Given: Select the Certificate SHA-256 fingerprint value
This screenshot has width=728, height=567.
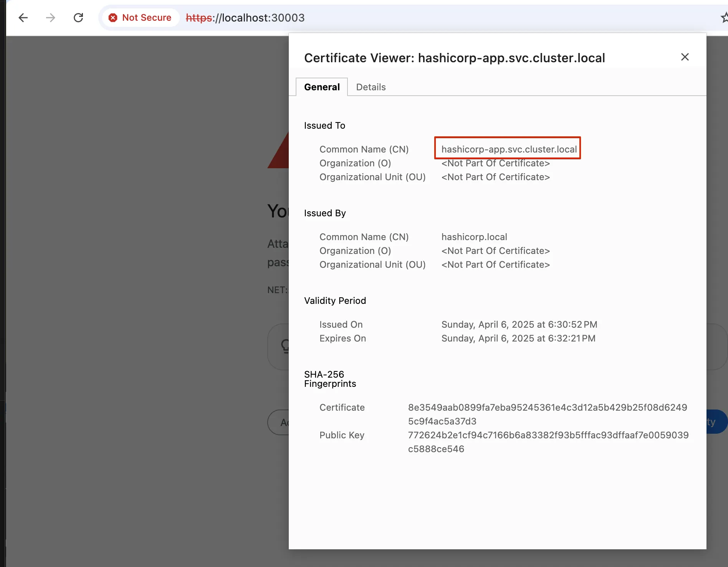Looking at the screenshot, I should coord(548,414).
